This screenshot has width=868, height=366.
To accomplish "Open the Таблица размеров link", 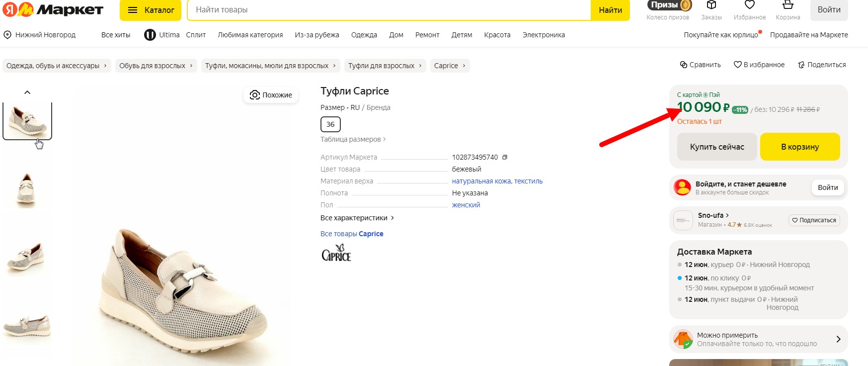I will pyautogui.click(x=353, y=139).
